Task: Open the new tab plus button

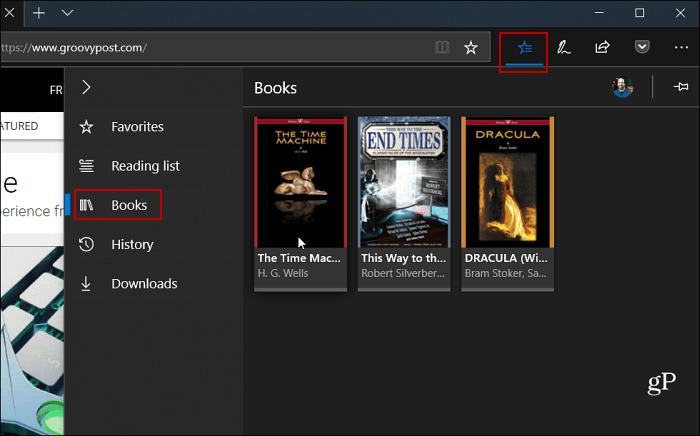Action: 39,13
